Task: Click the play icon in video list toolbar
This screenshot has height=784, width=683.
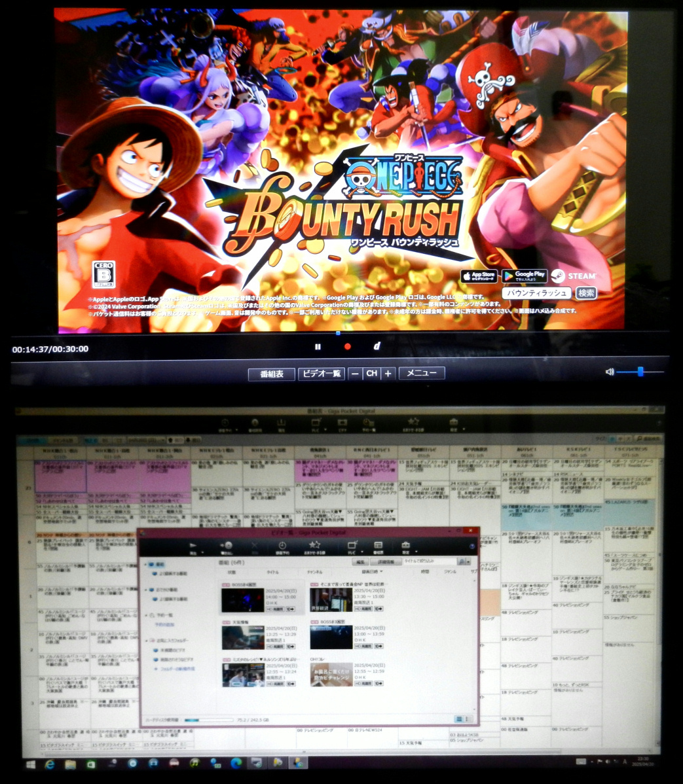Action: tap(193, 546)
